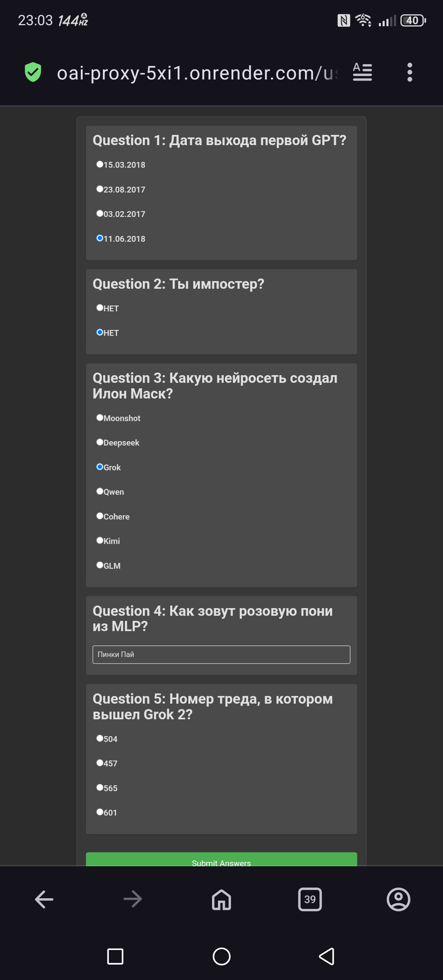Focus the Пинки Пай text field

(x=221, y=654)
